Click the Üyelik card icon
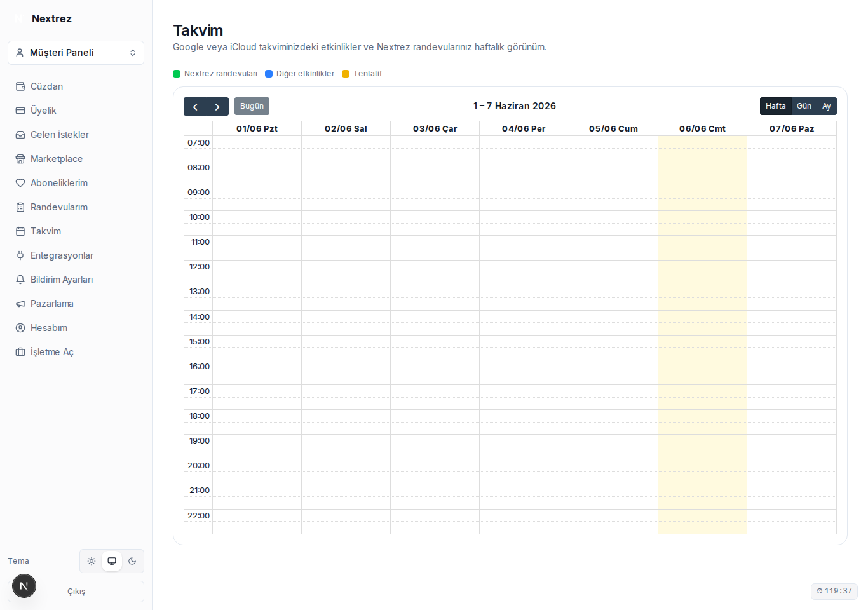868x610 pixels. (20, 111)
